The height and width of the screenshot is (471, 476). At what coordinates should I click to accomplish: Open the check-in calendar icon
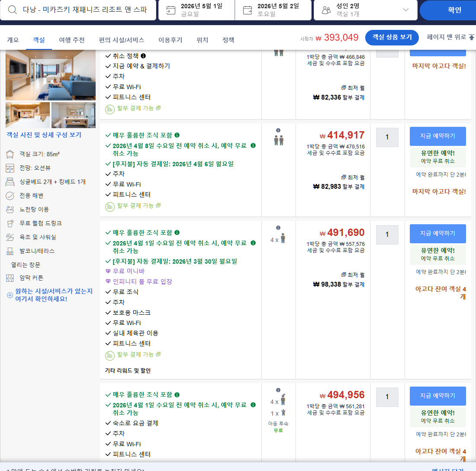[x=170, y=10]
